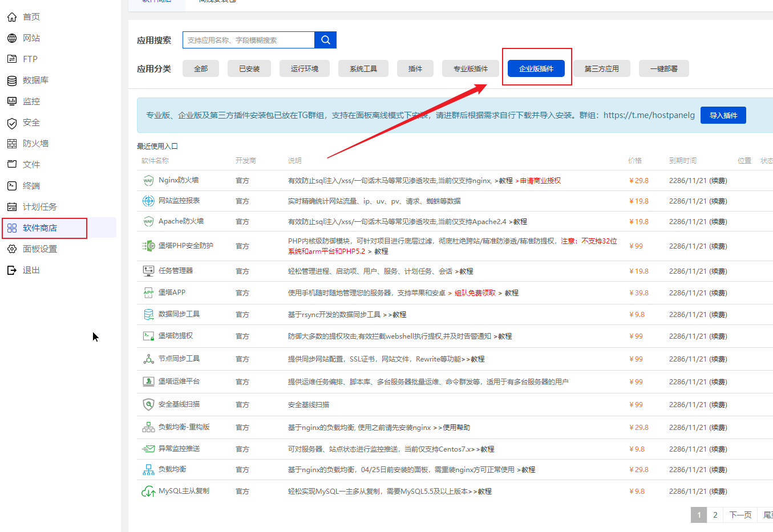This screenshot has width=773, height=532.
Task: Go to page 2 of plugins
Action: point(715,515)
